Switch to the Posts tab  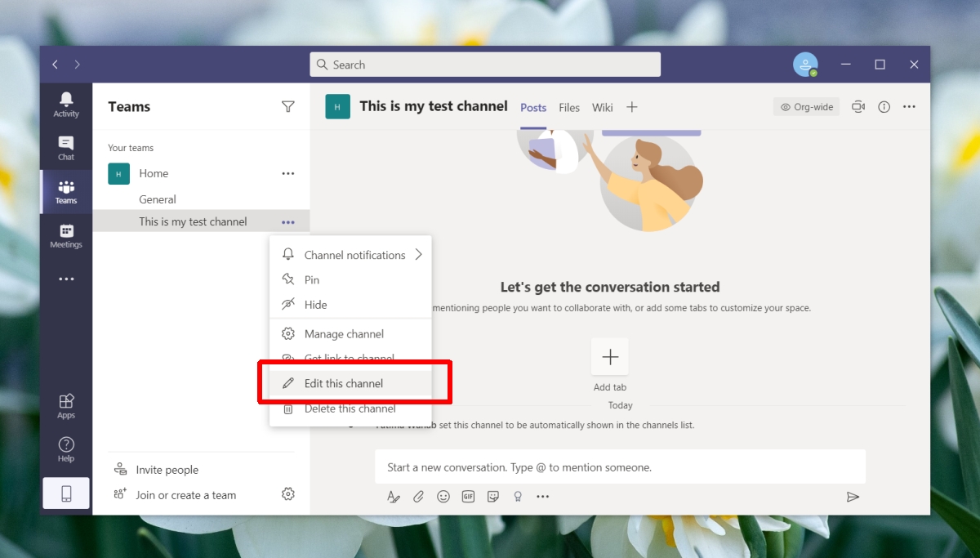click(533, 107)
